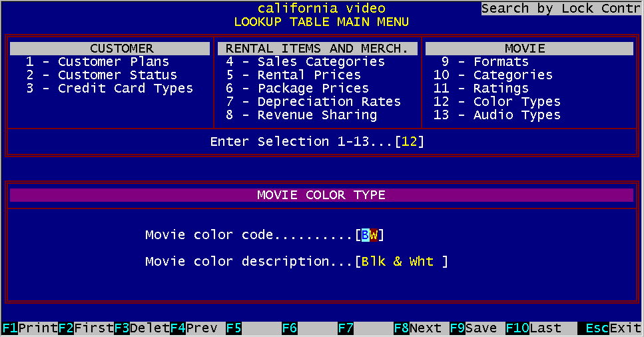The height and width of the screenshot is (337, 644).
Task: Save the record using F9 Save
Action: tap(476, 328)
